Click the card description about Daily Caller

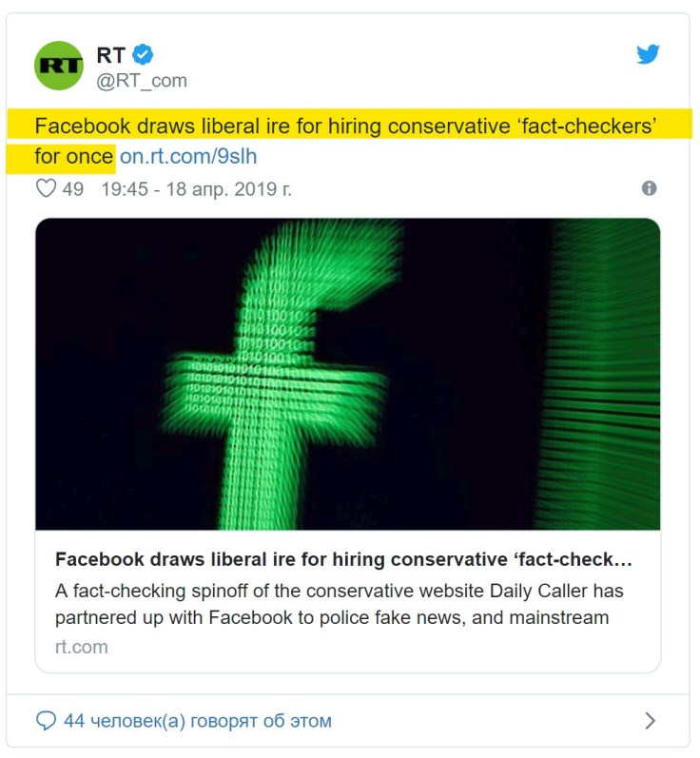point(340,604)
